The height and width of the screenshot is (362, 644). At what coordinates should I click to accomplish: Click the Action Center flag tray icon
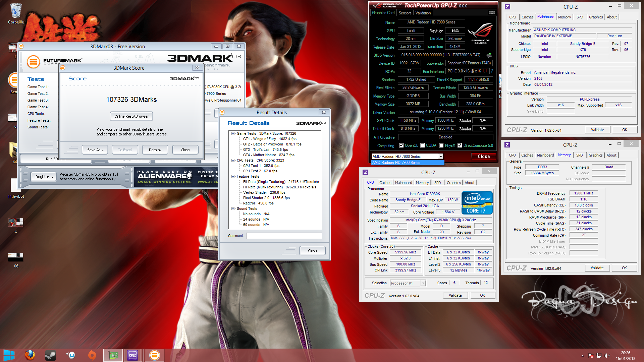coord(591,356)
